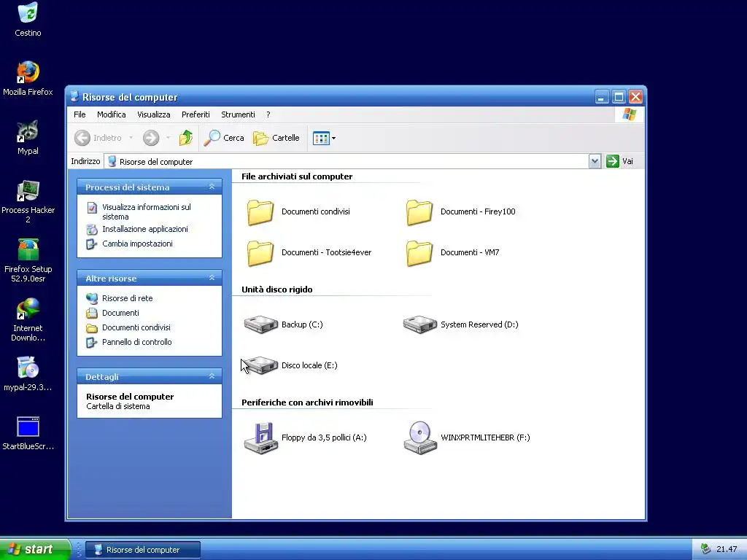Select System Reserved (D:) drive
Viewport: 747px width, 560px height.
click(x=461, y=324)
